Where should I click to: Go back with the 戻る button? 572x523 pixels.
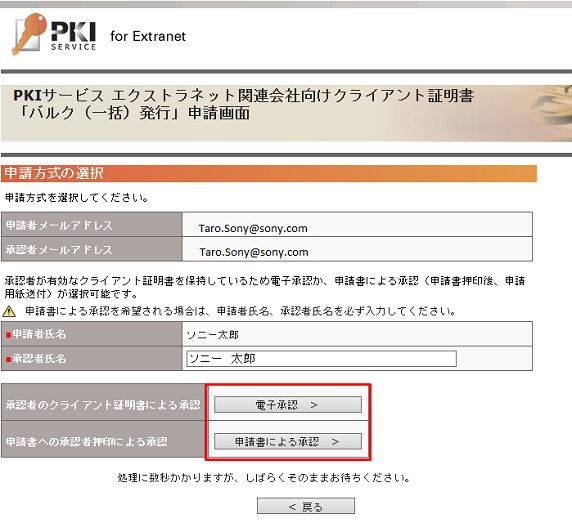[x=306, y=506]
